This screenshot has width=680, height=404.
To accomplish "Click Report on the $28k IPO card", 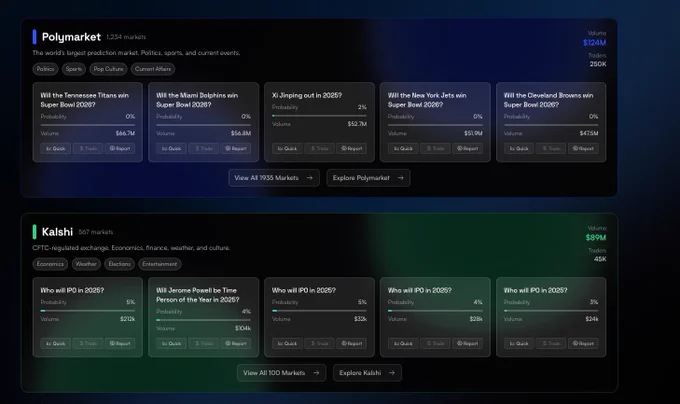I will pos(467,343).
